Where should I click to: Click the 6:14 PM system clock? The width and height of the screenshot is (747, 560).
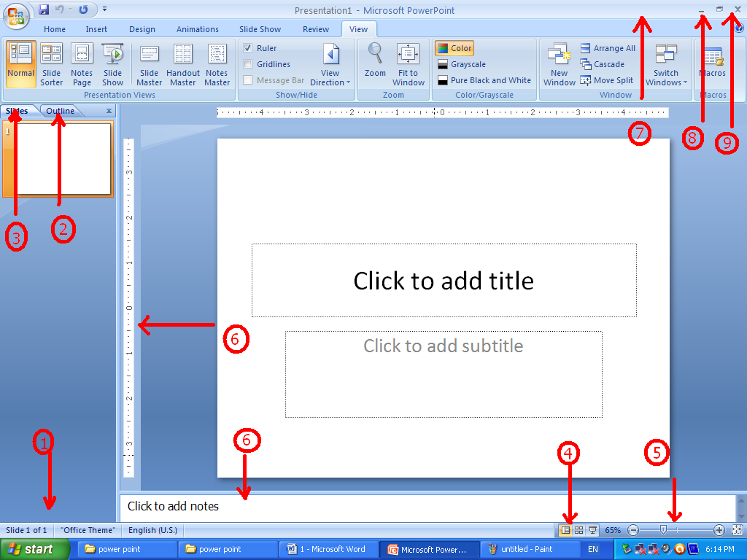coord(720,550)
